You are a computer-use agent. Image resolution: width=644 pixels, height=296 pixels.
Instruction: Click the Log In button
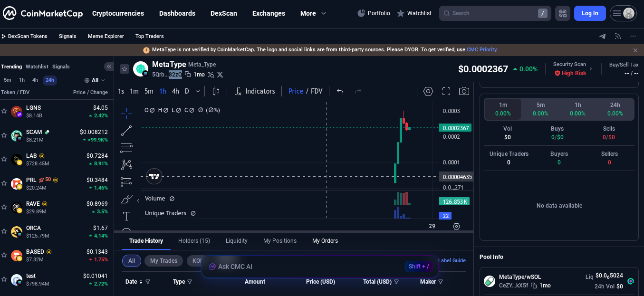click(589, 13)
